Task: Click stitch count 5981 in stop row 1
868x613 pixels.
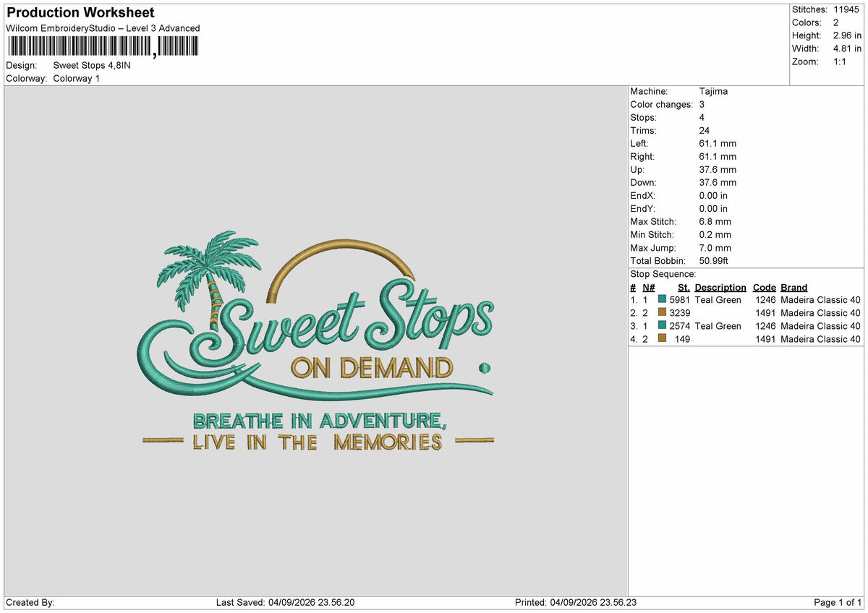Action: pyautogui.click(x=680, y=299)
